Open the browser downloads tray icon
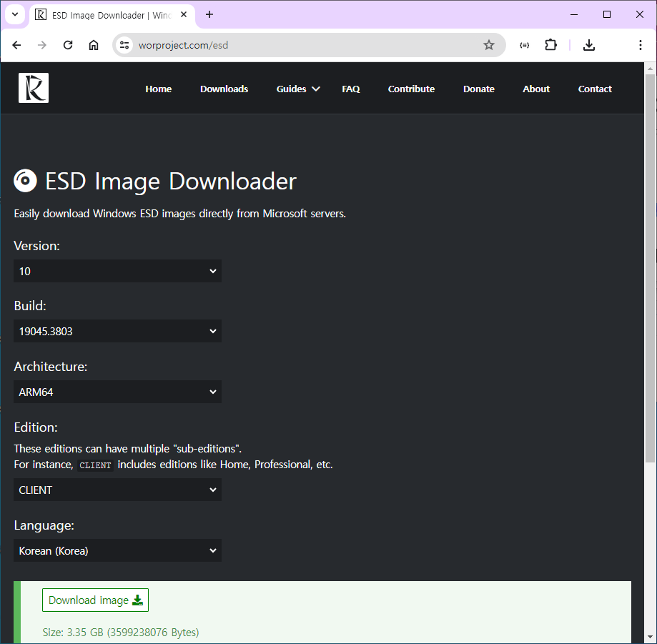657x644 pixels. pyautogui.click(x=588, y=45)
